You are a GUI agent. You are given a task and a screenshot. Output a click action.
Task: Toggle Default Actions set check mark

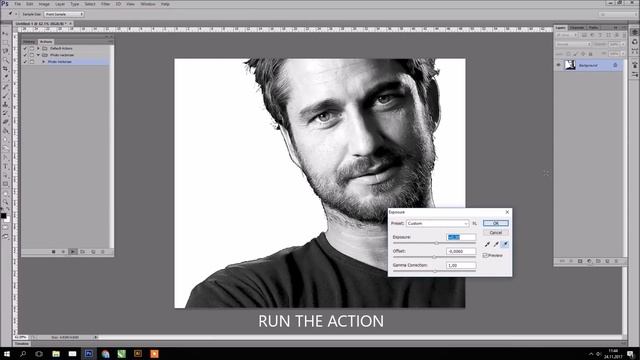coord(25,48)
